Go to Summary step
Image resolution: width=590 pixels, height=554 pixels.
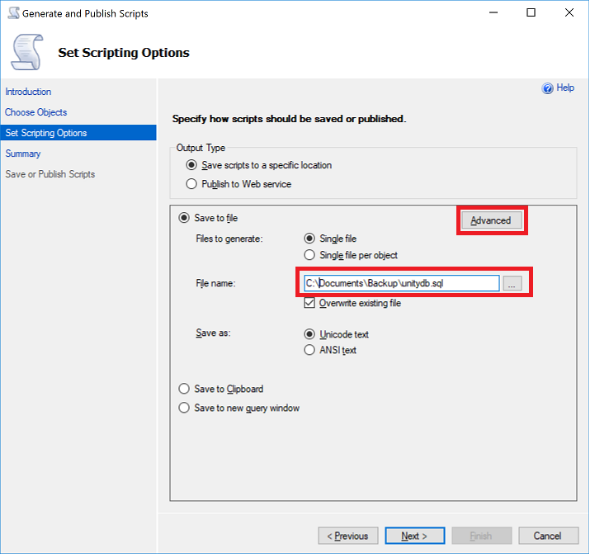click(23, 154)
